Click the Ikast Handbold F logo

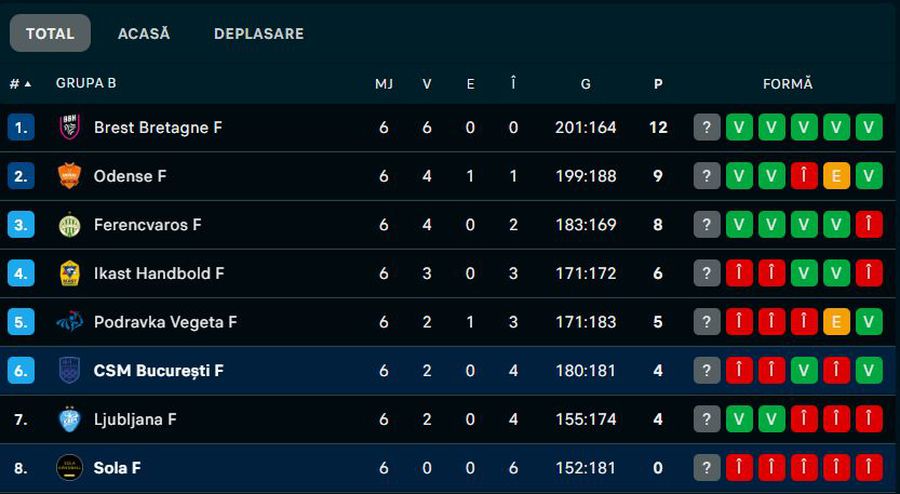[x=69, y=273]
